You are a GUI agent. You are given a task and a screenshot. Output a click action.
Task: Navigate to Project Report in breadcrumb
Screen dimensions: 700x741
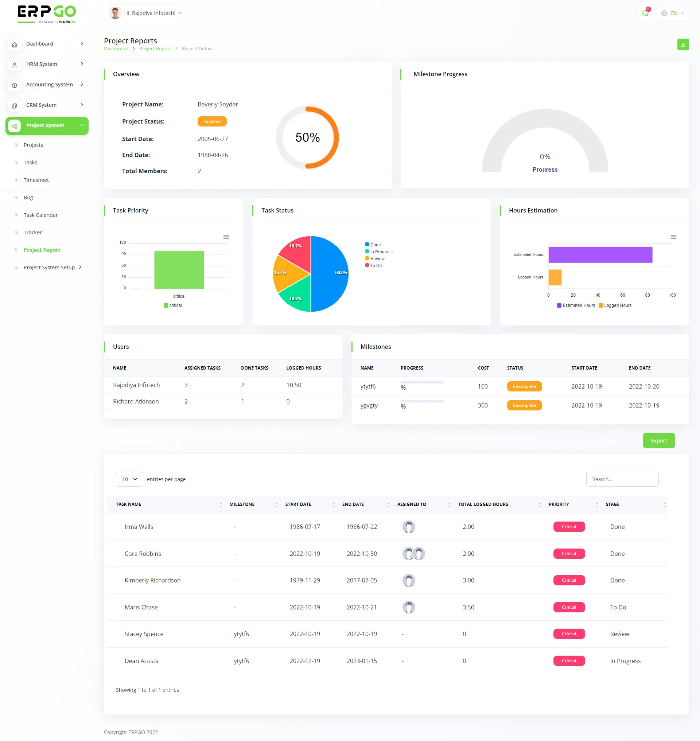coord(155,48)
